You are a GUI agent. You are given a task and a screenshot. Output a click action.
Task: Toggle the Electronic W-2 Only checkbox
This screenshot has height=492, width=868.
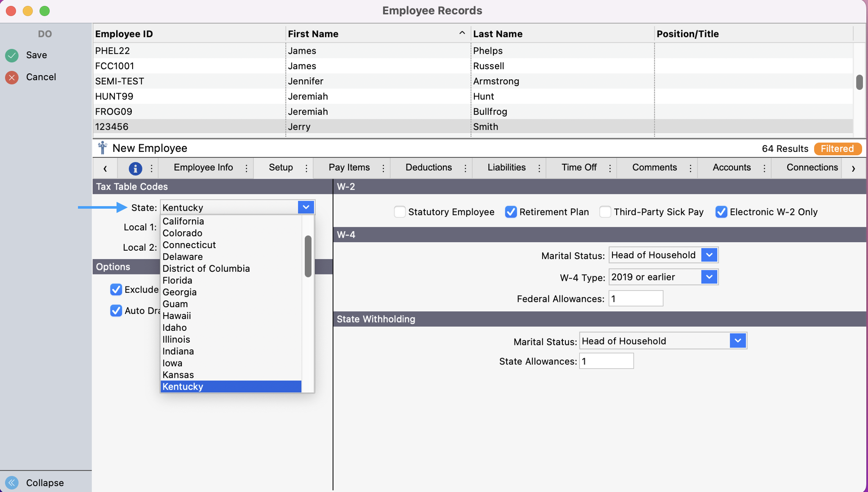721,212
